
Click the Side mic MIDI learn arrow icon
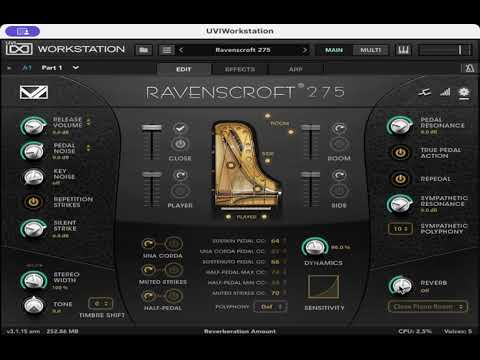tap(339, 175)
